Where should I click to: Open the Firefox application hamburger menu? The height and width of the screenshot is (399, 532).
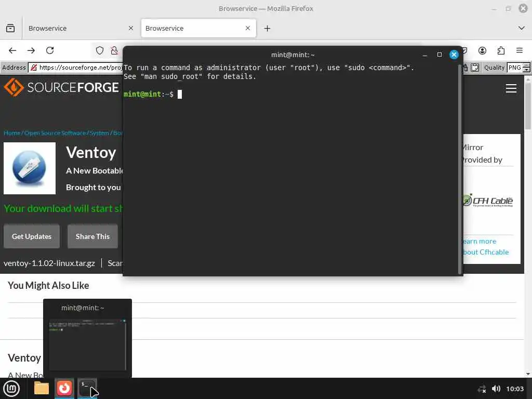(520, 50)
